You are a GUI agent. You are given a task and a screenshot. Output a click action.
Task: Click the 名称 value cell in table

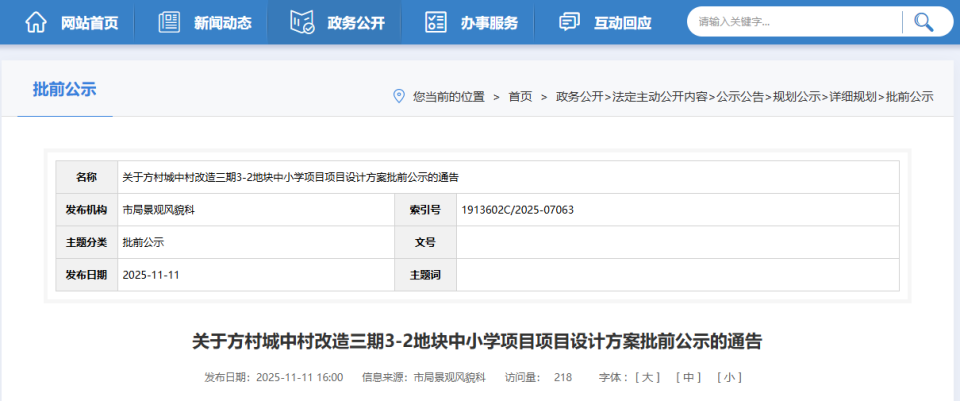(x=508, y=178)
